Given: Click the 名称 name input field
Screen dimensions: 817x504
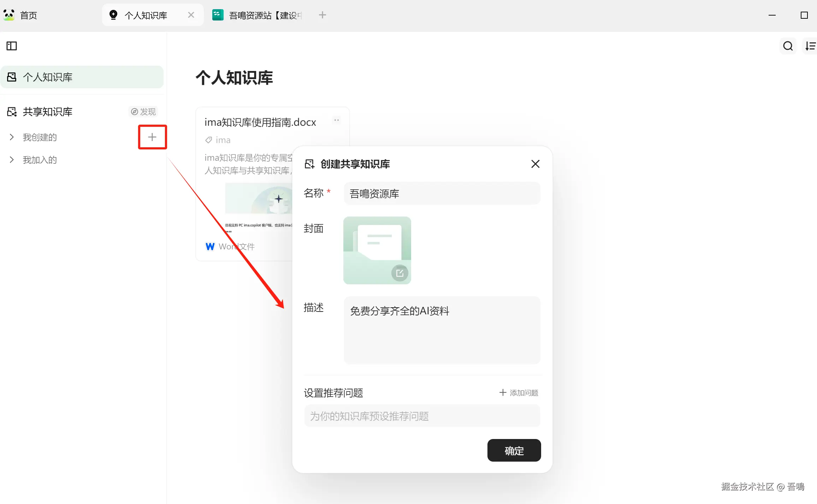Looking at the screenshot, I should click(x=442, y=194).
